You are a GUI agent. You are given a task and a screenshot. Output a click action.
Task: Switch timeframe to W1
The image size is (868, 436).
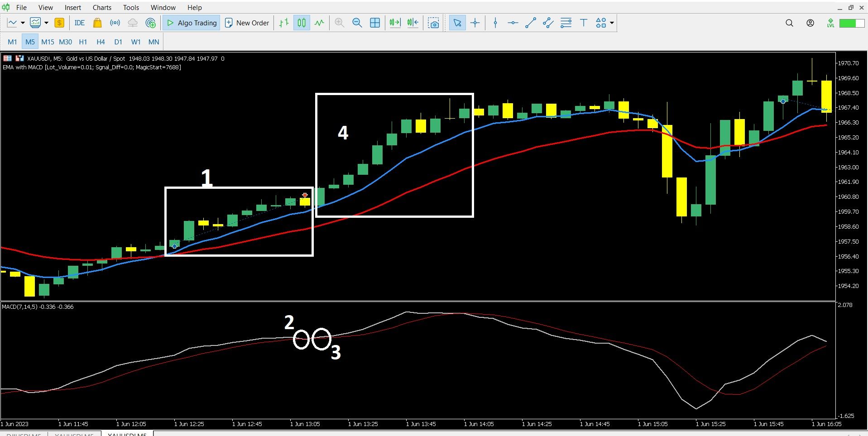136,42
